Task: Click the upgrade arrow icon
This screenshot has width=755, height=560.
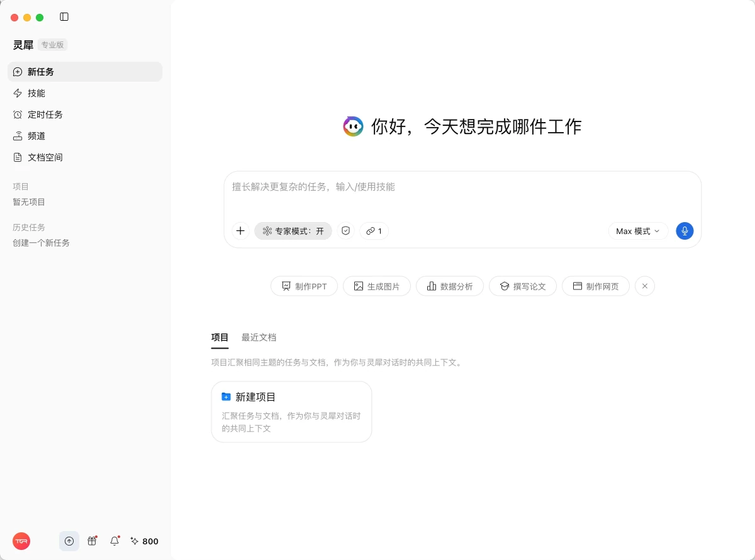Action: 69,541
